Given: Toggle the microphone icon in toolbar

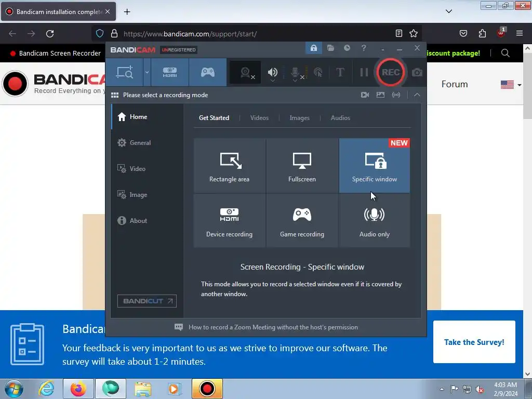Looking at the screenshot, I should tap(295, 72).
